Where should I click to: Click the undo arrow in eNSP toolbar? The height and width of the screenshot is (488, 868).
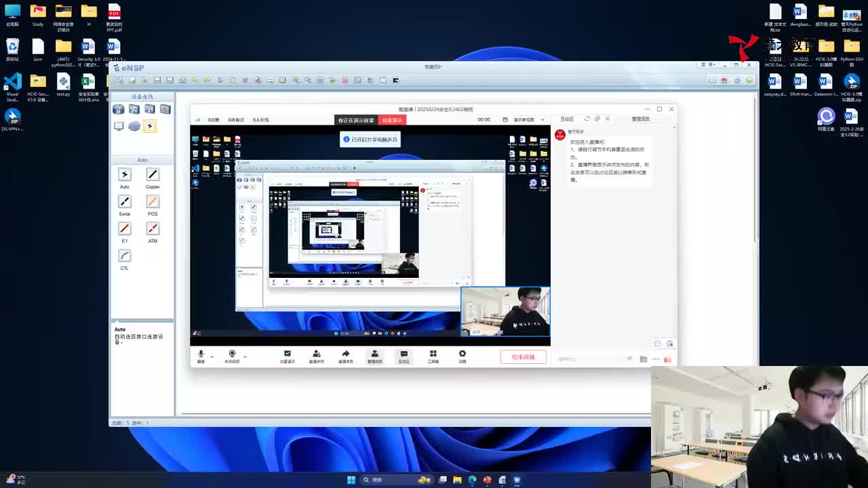pyautogui.click(x=195, y=80)
